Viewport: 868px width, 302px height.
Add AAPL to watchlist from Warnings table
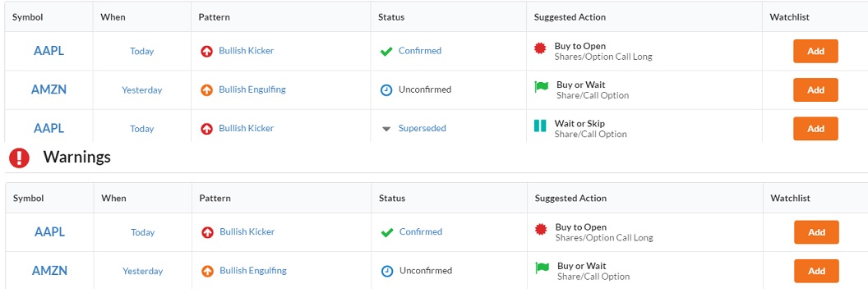(816, 232)
